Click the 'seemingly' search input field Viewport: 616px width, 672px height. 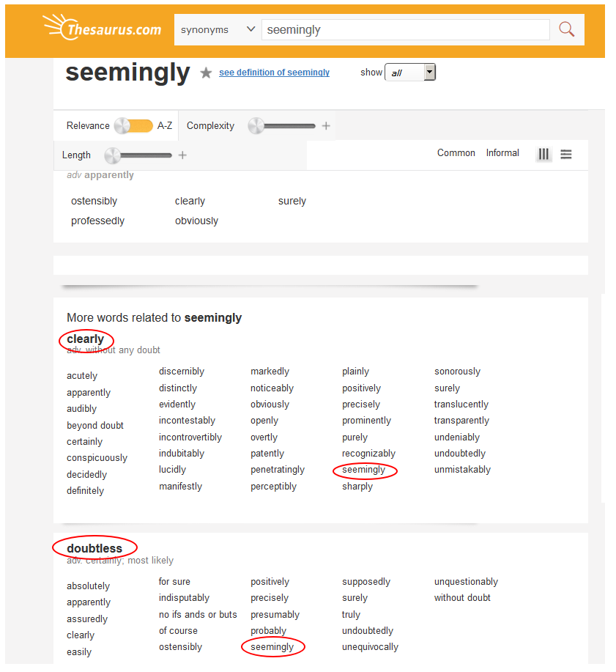pos(405,30)
